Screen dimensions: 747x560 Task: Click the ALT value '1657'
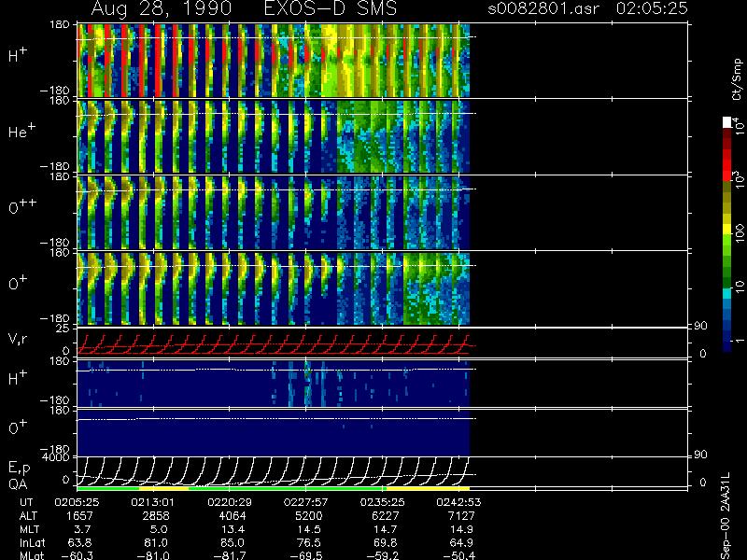tap(79, 516)
